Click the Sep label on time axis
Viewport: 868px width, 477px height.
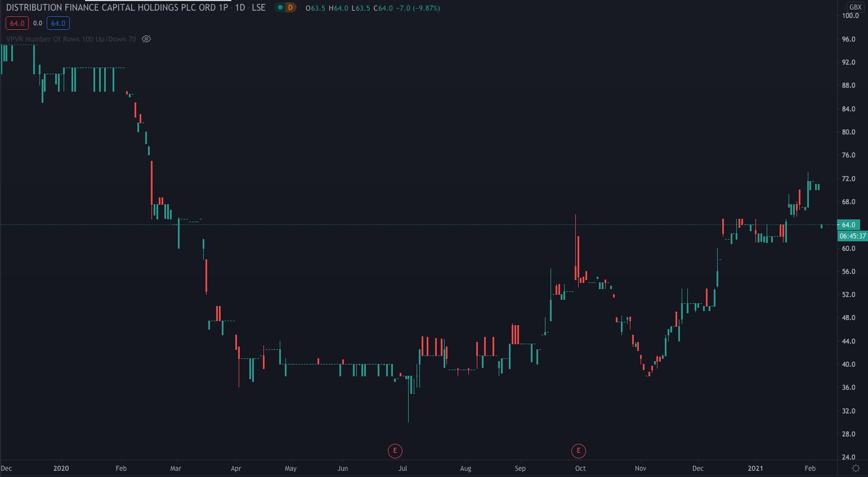coord(520,468)
